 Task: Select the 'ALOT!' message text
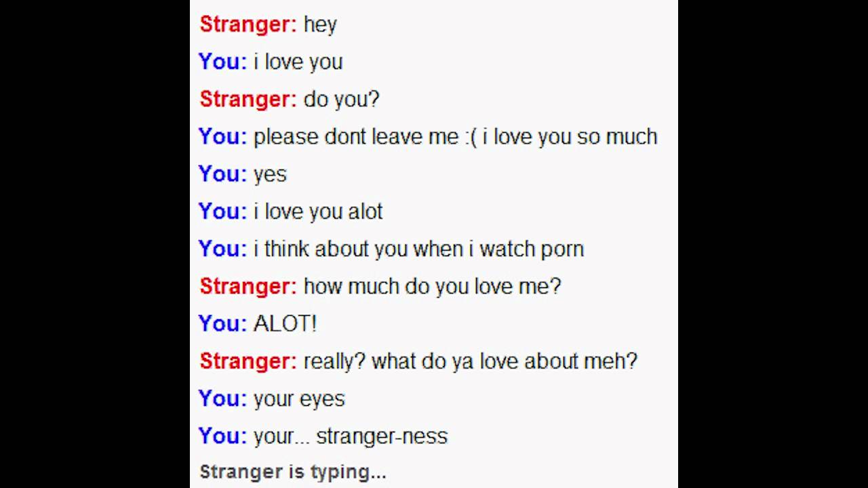point(285,324)
